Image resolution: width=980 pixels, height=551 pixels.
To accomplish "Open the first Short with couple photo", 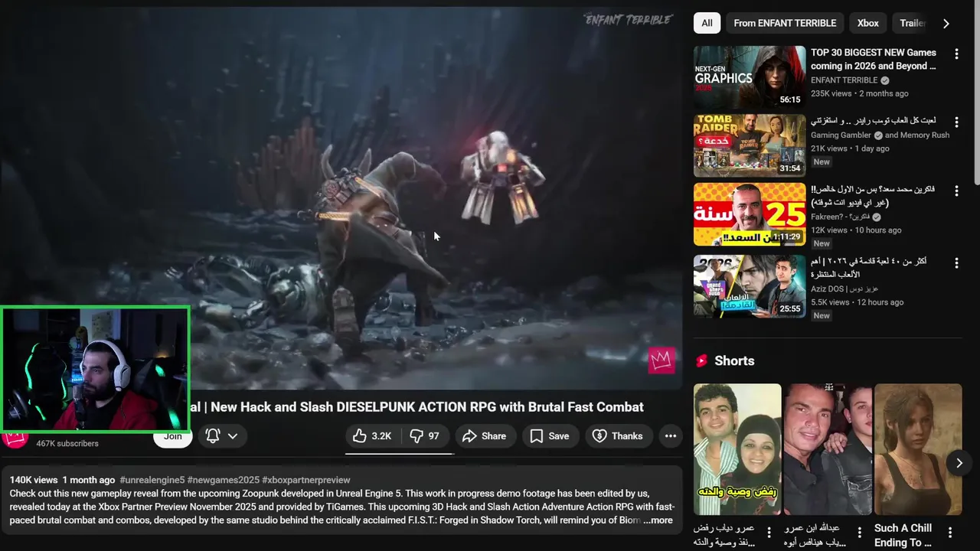I will pos(737,449).
